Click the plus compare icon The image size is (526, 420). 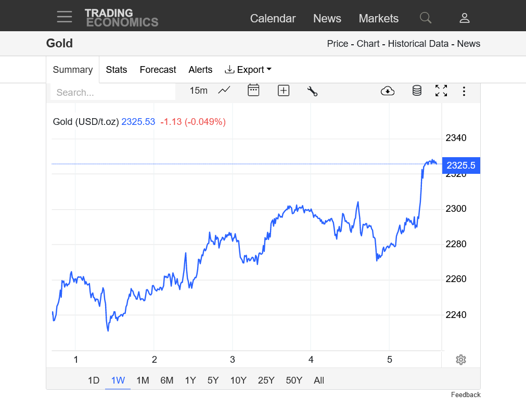click(283, 91)
